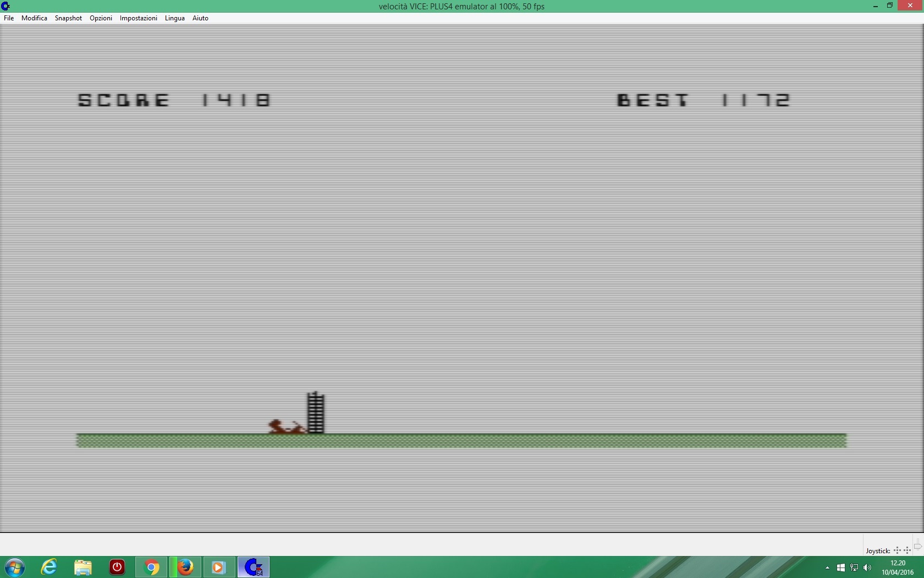Open the Snapshot menu
The height and width of the screenshot is (578, 924).
(x=68, y=18)
